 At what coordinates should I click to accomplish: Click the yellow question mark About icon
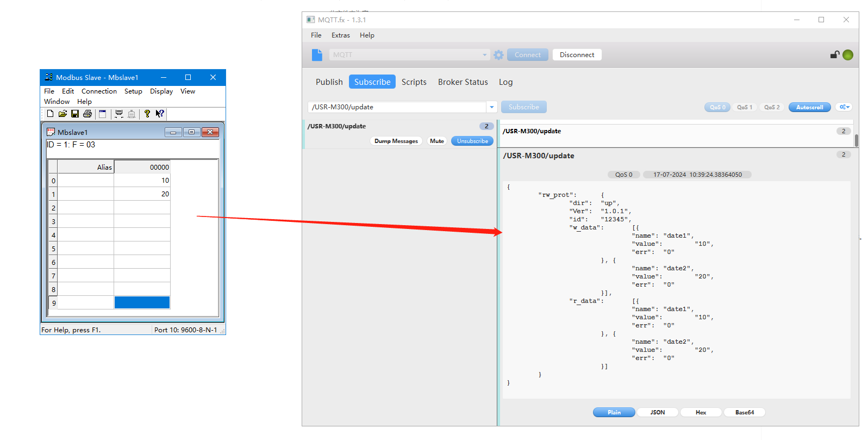point(147,114)
